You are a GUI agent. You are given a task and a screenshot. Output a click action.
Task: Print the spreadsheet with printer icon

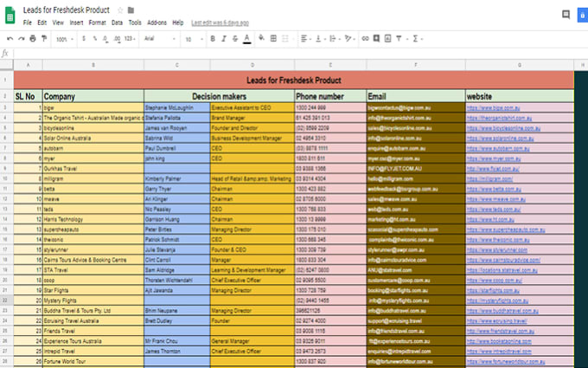pyautogui.click(x=33, y=38)
